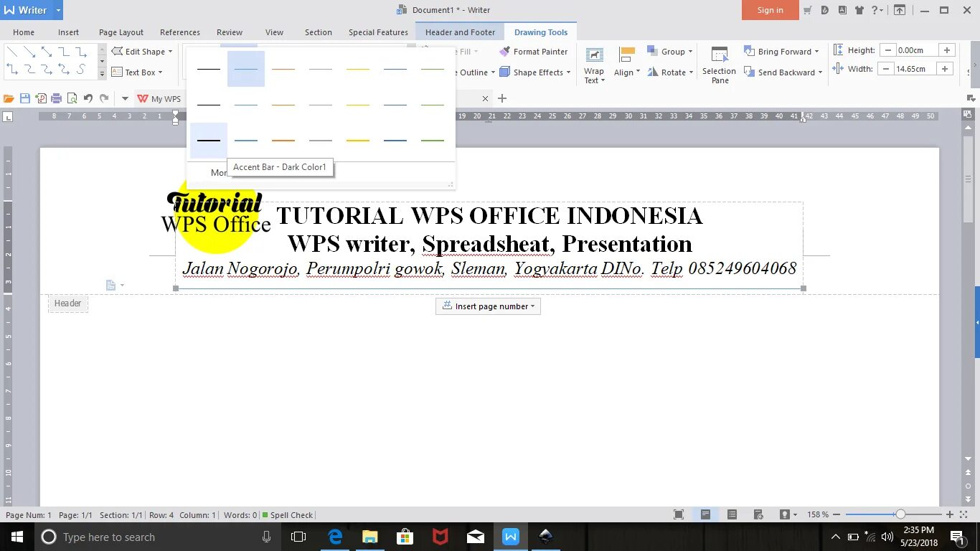The width and height of the screenshot is (980, 551).
Task: Open the Home tab
Action: point(24,32)
